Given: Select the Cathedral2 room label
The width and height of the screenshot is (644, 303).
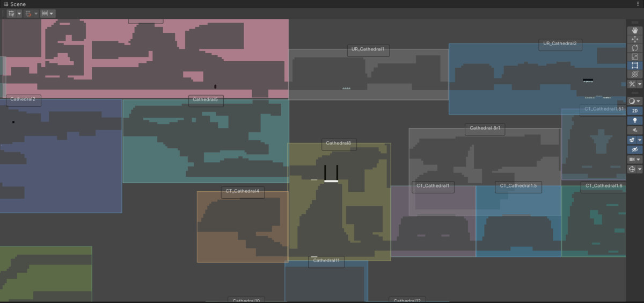Looking at the screenshot, I should [x=23, y=99].
